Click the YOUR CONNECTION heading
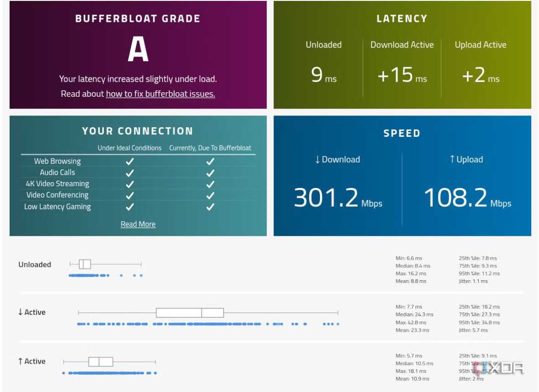Image resolution: width=539 pixels, height=392 pixels. point(137,131)
